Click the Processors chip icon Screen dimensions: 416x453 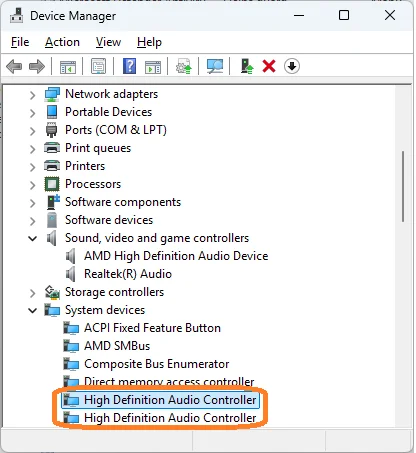click(x=52, y=184)
